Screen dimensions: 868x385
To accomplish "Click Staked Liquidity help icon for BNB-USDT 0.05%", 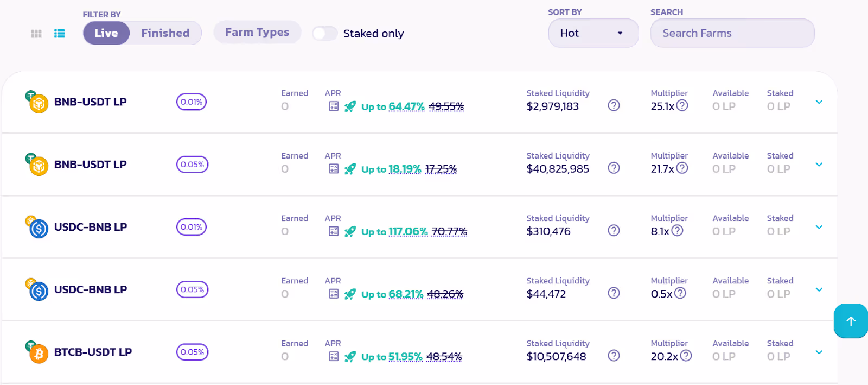I will (614, 168).
